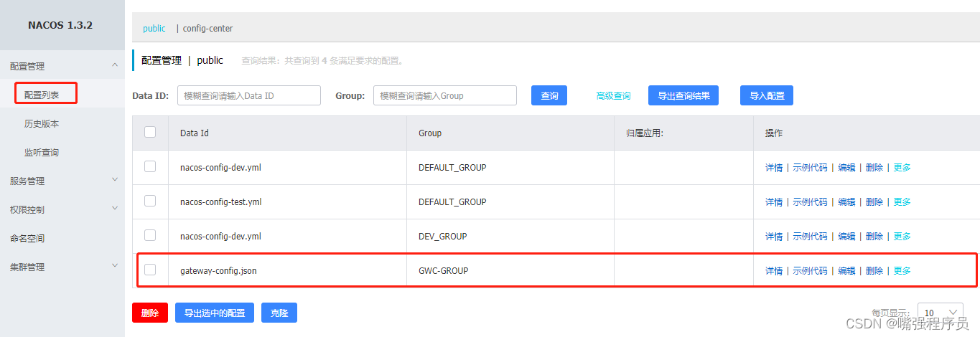
Task: Check the nacos-config-dev.yml DEFAULT_GROUP row checkbox
Action: point(150,166)
